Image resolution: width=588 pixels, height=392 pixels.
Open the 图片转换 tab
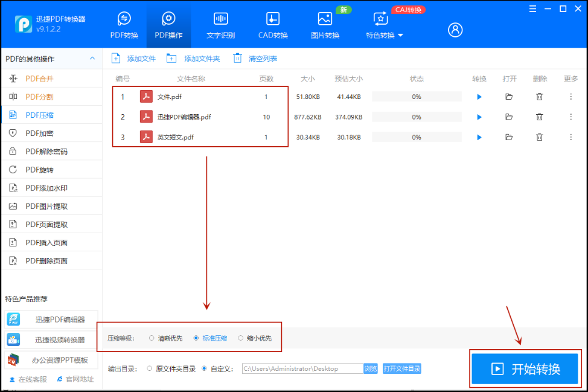325,25
